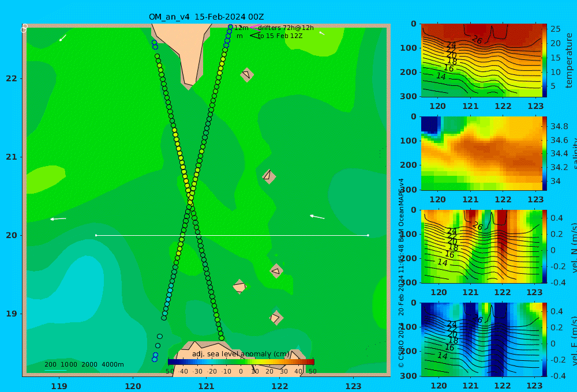577x392 pixels.
Task: Select the 'drifters 72h@12h' legend text
Action: pyautogui.click(x=286, y=28)
